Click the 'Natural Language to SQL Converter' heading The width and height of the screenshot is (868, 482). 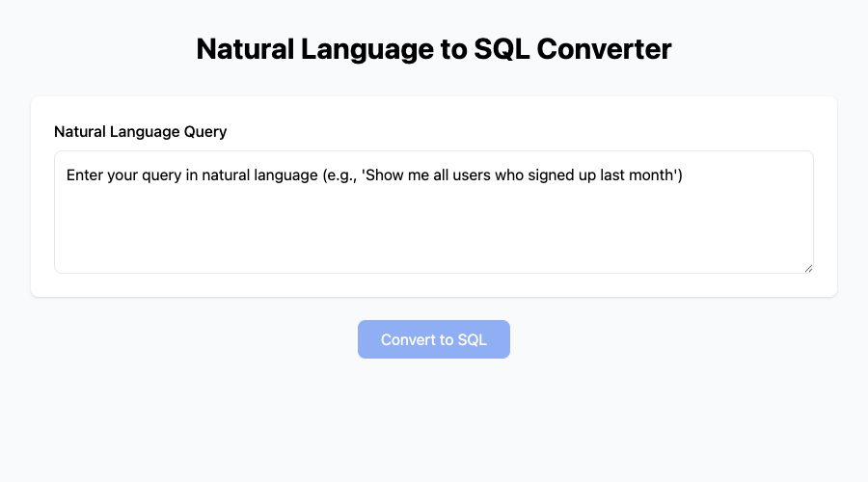pyautogui.click(x=434, y=49)
